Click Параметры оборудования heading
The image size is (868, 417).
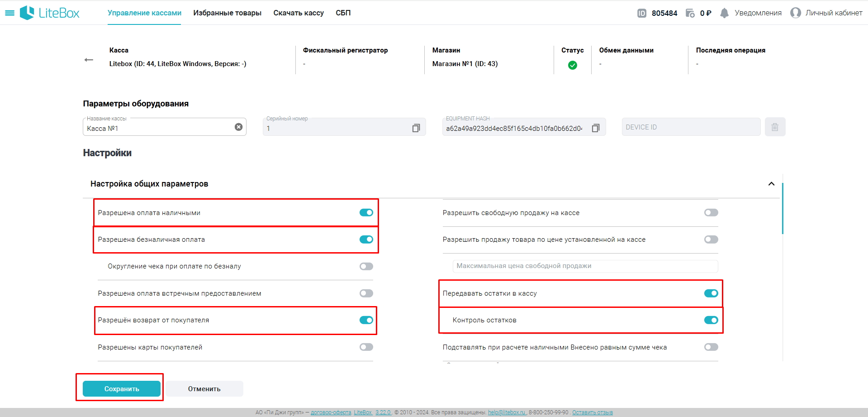coord(136,104)
